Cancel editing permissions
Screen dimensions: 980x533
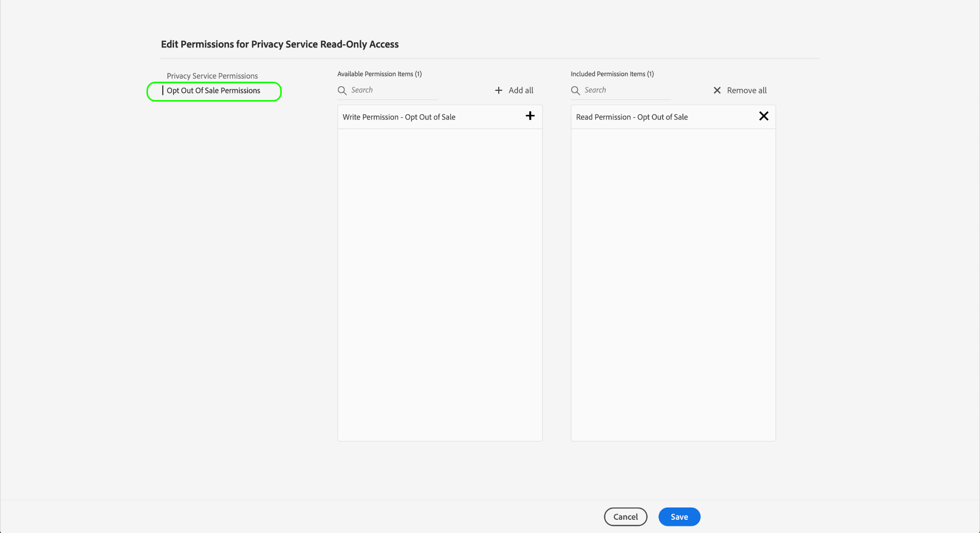[x=625, y=517]
